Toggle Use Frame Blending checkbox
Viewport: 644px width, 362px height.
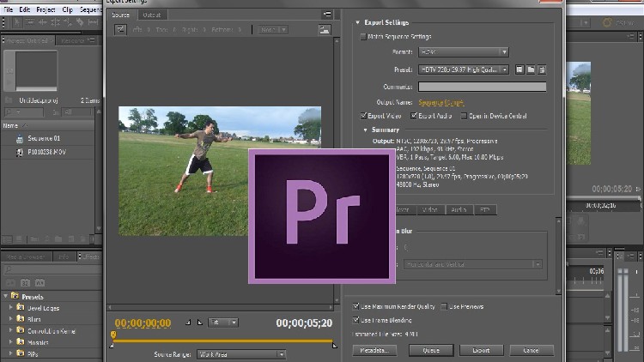coord(355,320)
